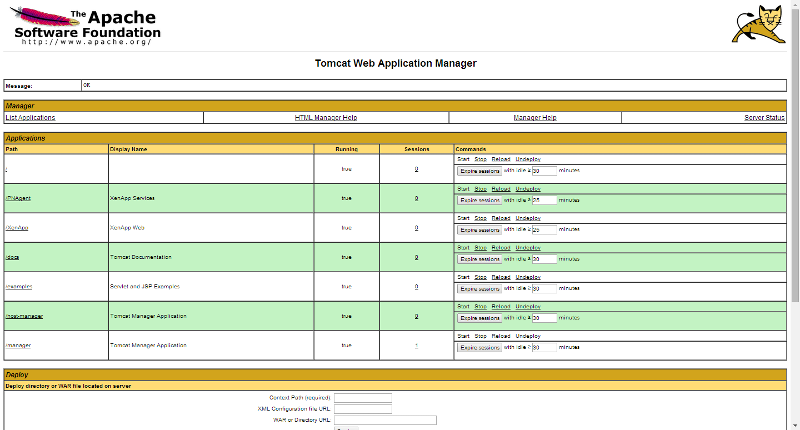View sessions count for /PNAgent

[x=416, y=198]
